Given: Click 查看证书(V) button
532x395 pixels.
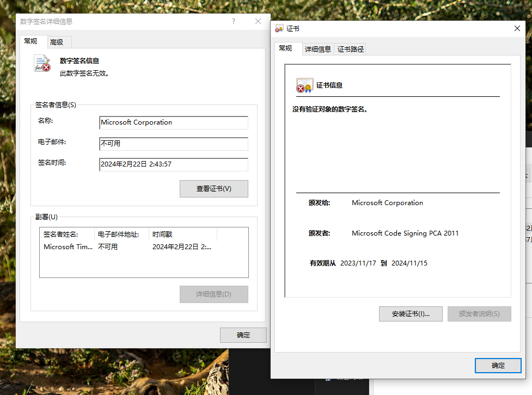Looking at the screenshot, I should [x=214, y=189].
